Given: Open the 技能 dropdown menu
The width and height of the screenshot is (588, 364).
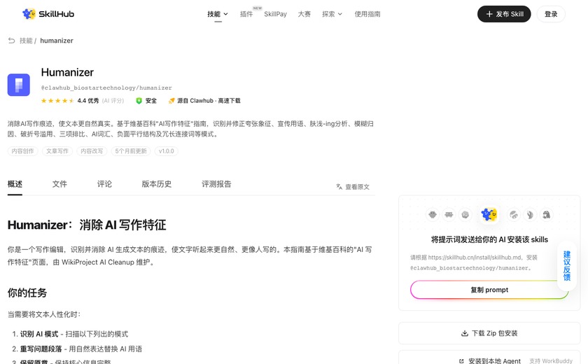Looking at the screenshot, I should click(x=218, y=14).
